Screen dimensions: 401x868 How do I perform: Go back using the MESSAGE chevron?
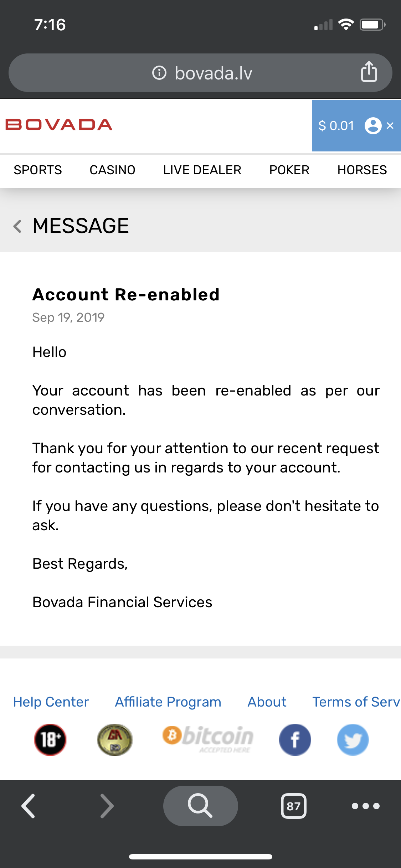pyautogui.click(x=17, y=226)
